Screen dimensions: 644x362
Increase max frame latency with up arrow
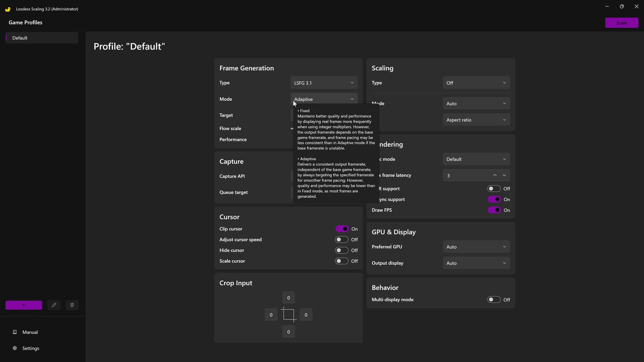[x=495, y=175]
